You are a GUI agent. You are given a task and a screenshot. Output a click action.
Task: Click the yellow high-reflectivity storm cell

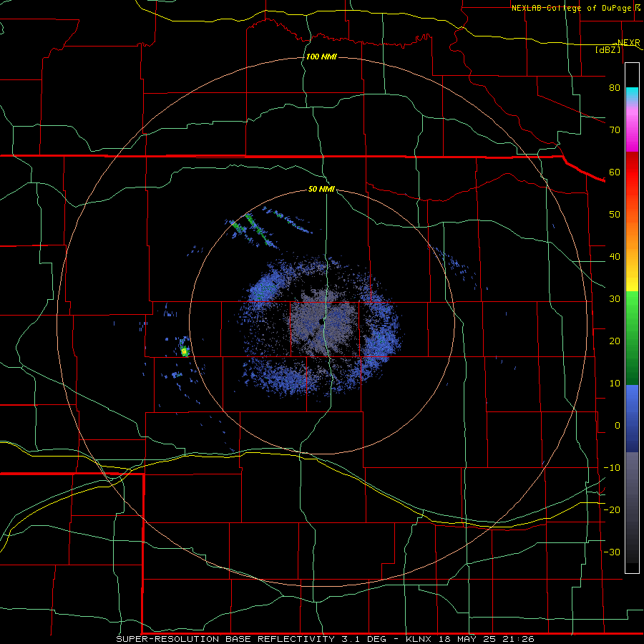click(185, 351)
